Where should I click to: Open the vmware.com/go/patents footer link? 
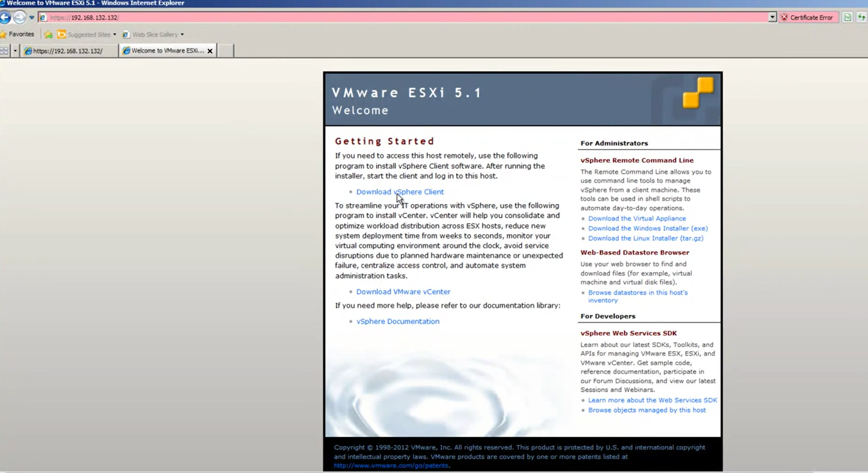pyautogui.click(x=391, y=466)
